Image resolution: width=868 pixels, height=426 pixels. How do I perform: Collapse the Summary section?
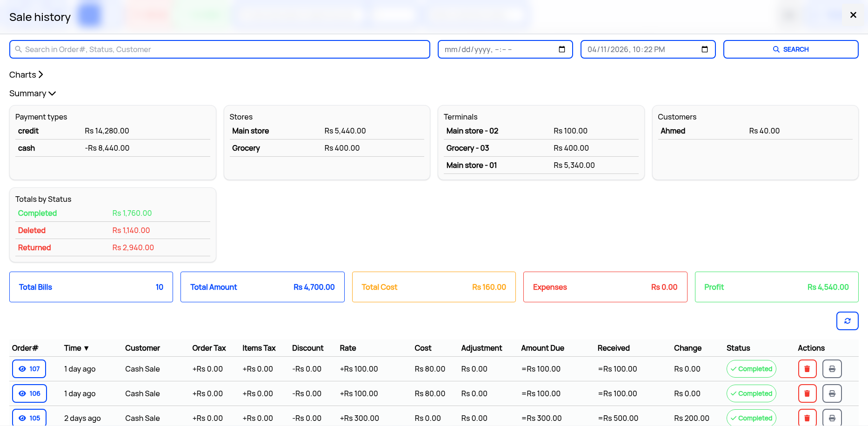33,93
